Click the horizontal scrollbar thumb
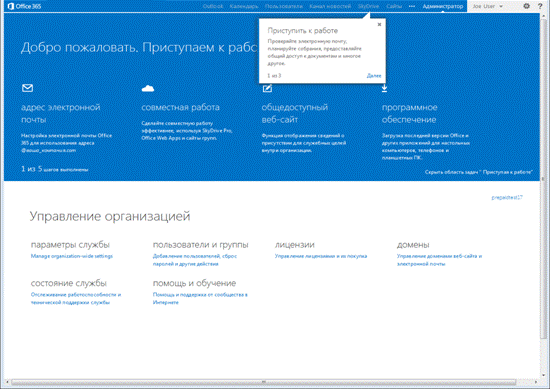Screen dimensions: 550x389 pyautogui.click(x=263, y=382)
